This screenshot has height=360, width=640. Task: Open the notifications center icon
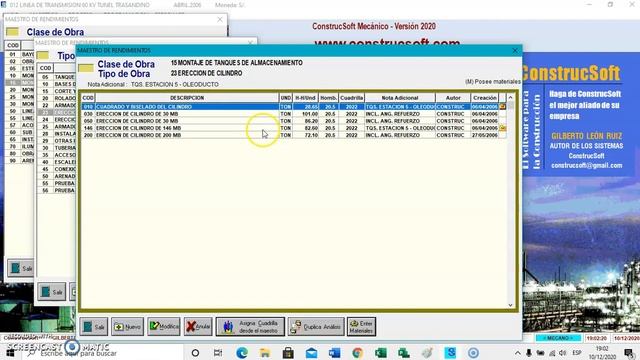(x=629, y=353)
